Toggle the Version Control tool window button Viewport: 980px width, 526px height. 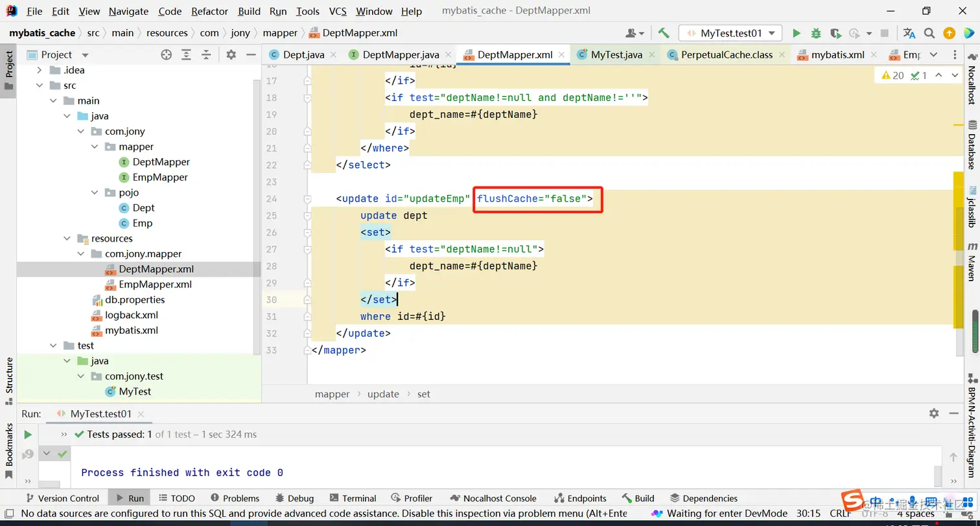coord(62,498)
